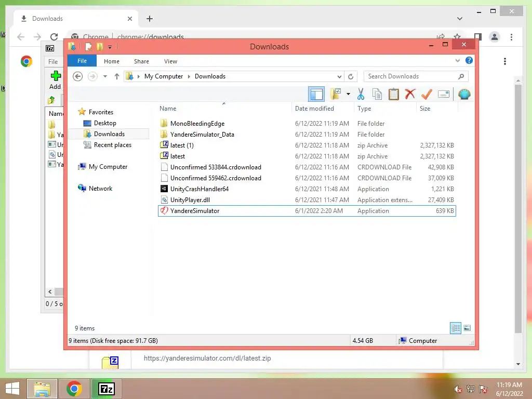
Task: Select Unconfirmed 559462.crdownload file
Action: tap(307, 178)
